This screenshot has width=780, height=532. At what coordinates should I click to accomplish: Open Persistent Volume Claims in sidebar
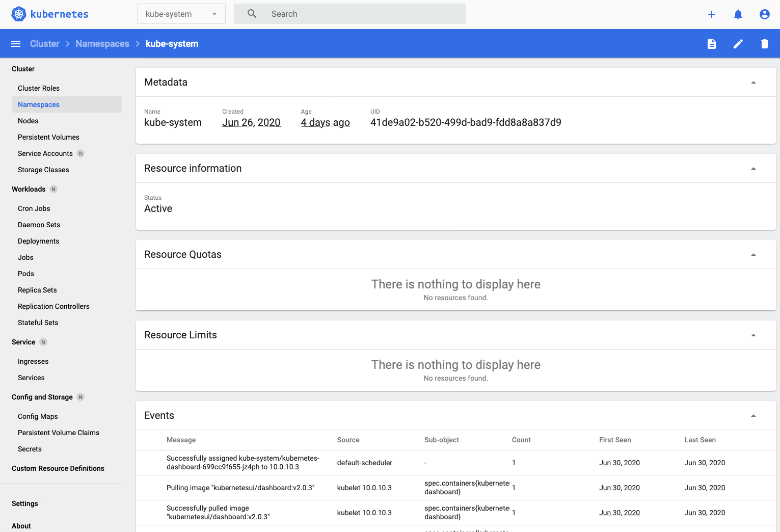(x=59, y=433)
